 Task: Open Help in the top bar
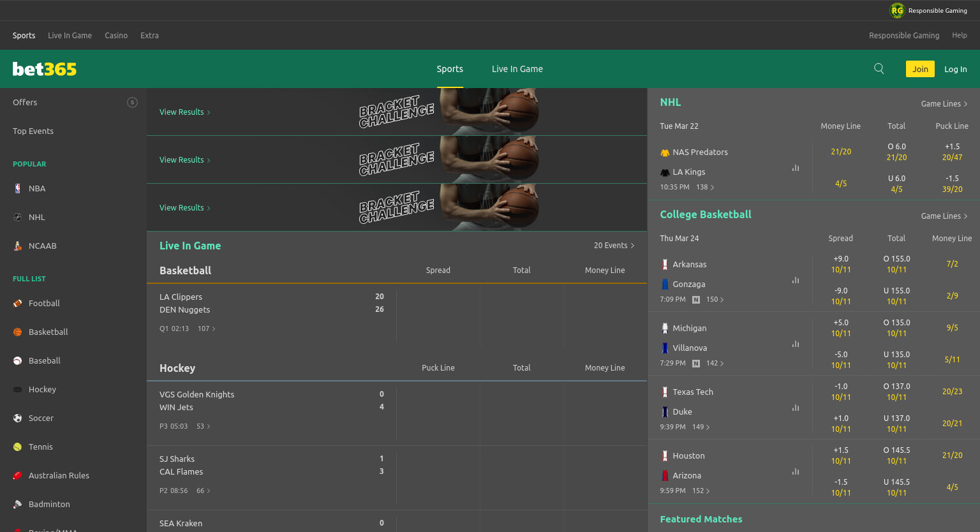pyautogui.click(x=960, y=35)
